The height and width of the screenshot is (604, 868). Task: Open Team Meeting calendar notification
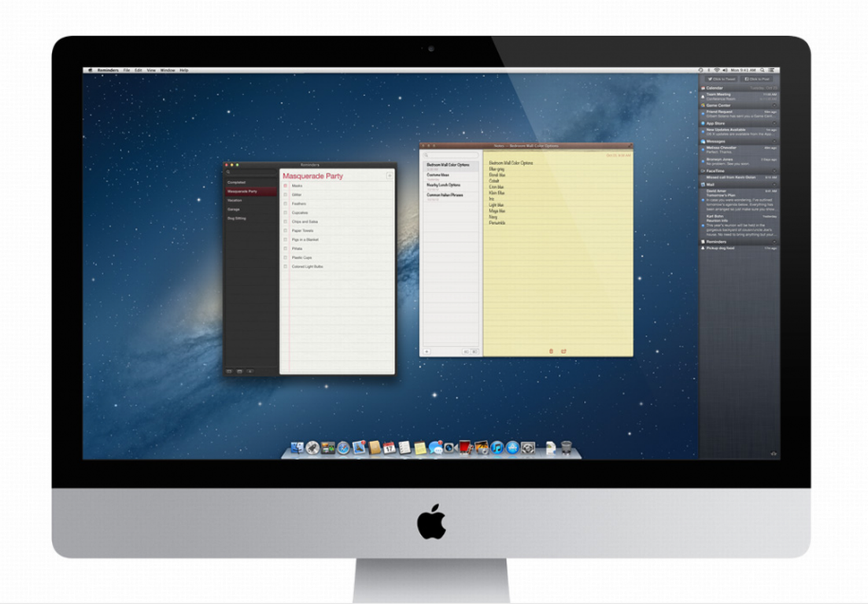click(740, 96)
